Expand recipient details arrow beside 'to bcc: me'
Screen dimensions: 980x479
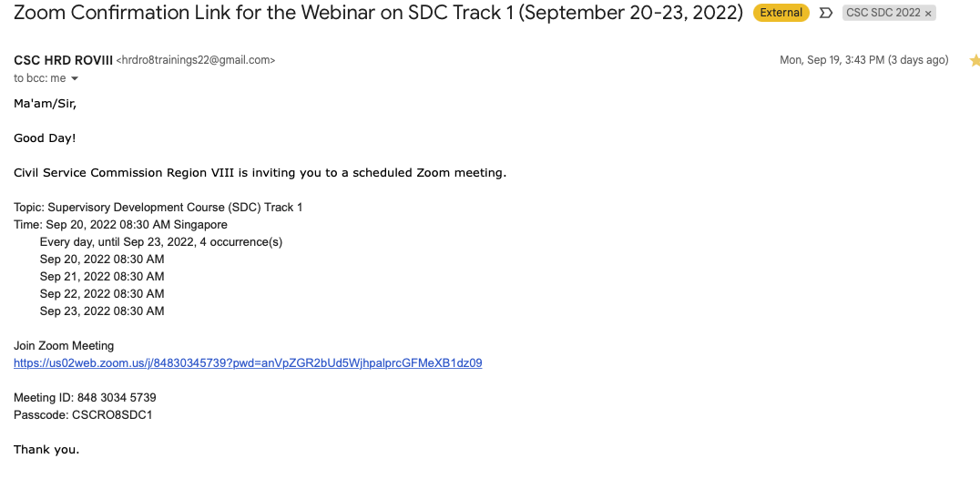75,79
